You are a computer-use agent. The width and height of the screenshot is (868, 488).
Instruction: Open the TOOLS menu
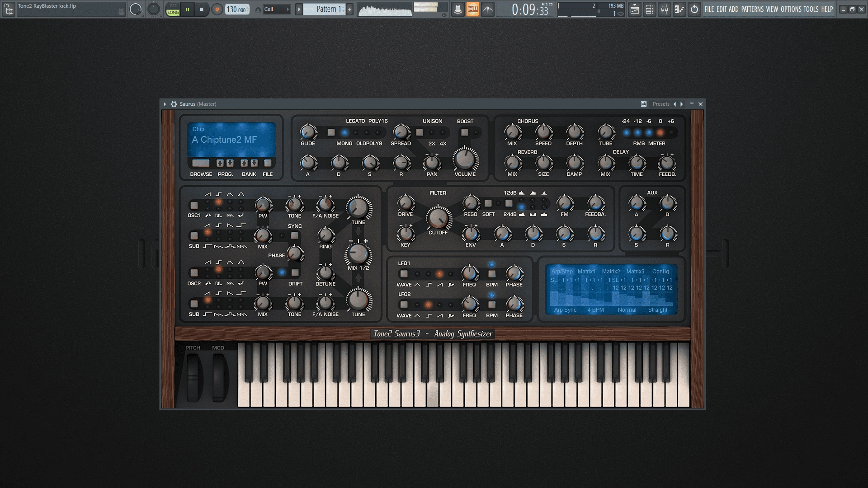point(811,9)
